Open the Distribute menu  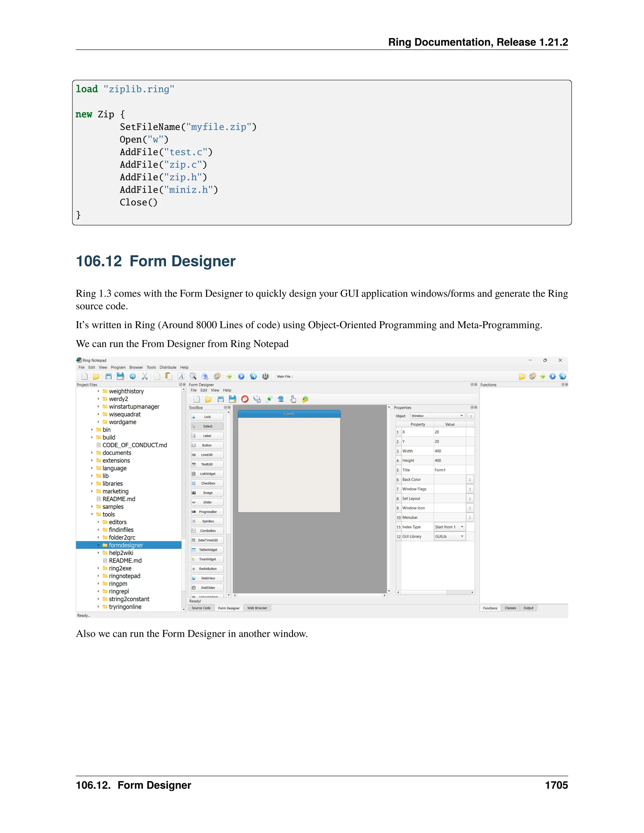pyautogui.click(x=168, y=368)
